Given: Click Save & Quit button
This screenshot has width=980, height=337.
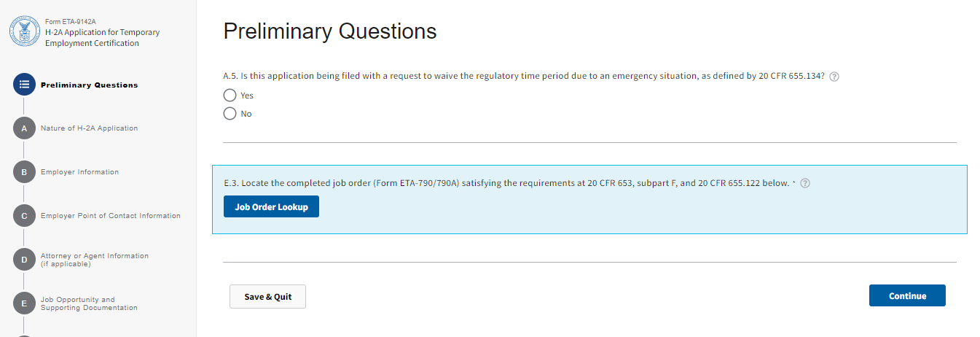Looking at the screenshot, I should click(267, 297).
